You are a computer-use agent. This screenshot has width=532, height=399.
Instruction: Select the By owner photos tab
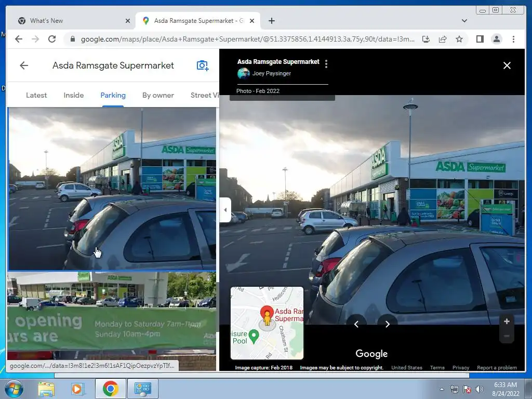[x=158, y=96]
